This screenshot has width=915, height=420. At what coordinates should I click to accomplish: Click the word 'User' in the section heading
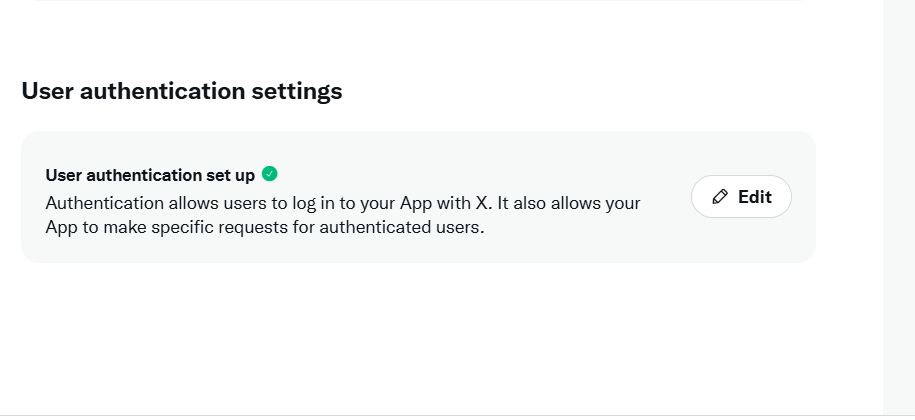47,91
